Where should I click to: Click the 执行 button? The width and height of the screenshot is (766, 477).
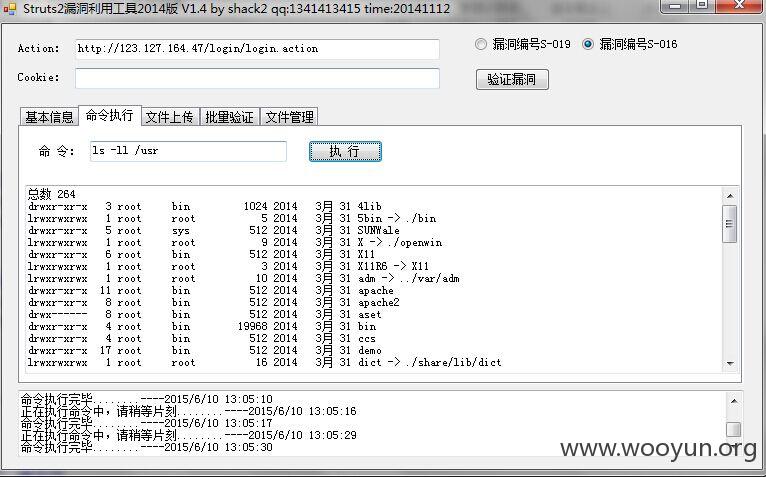[x=345, y=152]
